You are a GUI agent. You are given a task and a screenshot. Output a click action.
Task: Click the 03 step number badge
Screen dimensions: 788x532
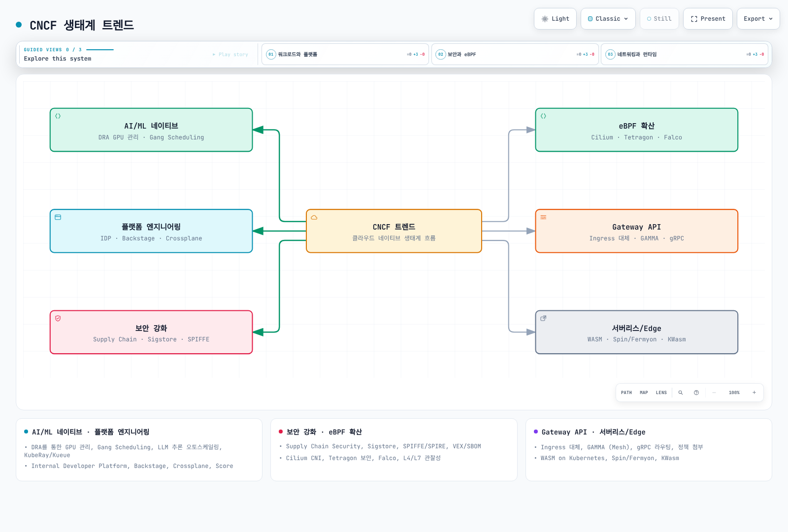[610, 54]
